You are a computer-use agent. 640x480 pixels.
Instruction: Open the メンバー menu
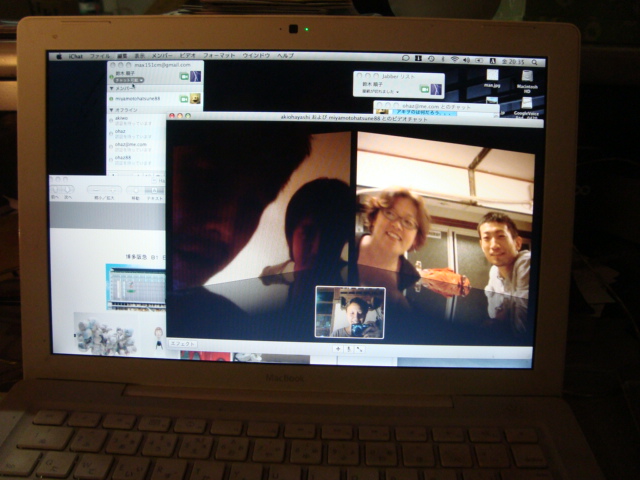[162, 56]
